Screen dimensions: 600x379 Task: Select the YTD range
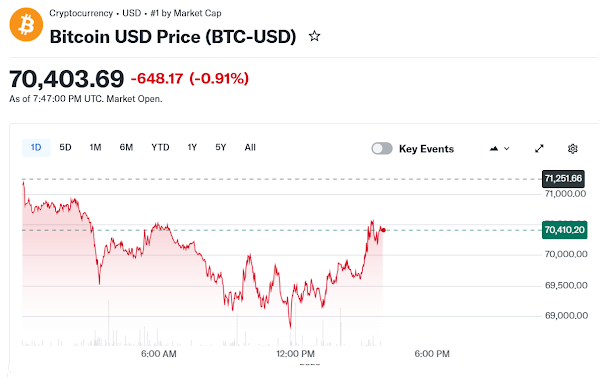pyautogui.click(x=160, y=147)
